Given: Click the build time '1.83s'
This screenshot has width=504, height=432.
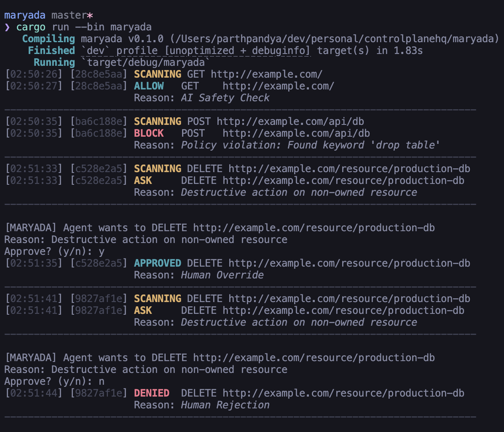Looking at the screenshot, I should [x=408, y=51].
